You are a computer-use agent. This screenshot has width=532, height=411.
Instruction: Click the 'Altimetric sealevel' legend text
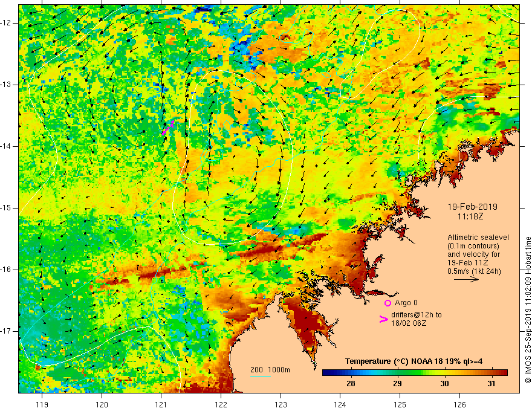(x=478, y=238)
